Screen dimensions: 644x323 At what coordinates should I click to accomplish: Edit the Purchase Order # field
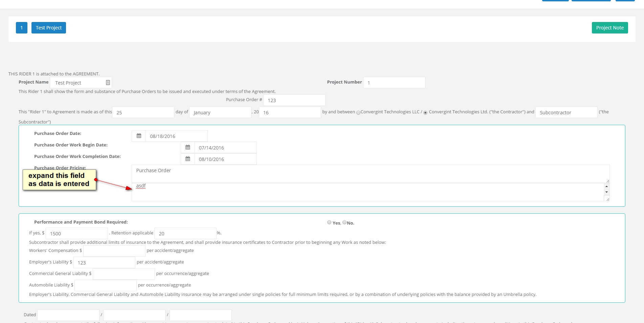click(x=294, y=100)
